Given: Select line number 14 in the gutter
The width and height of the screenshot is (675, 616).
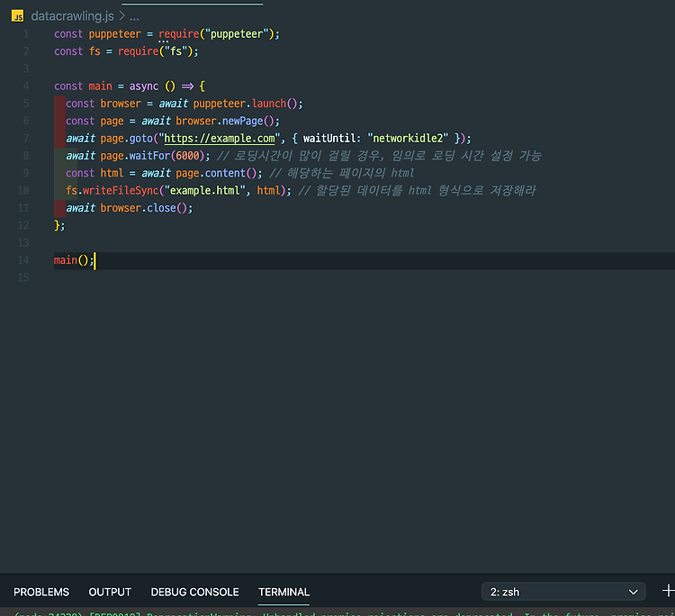Looking at the screenshot, I should (x=23, y=260).
